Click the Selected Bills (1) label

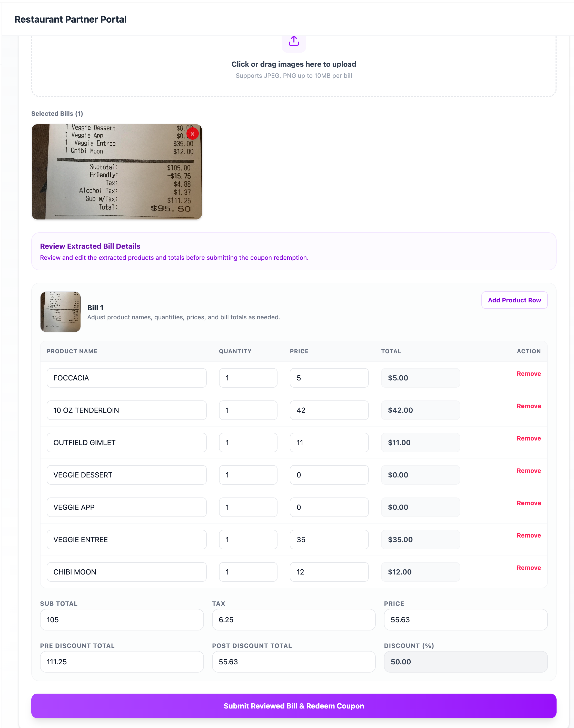(57, 113)
